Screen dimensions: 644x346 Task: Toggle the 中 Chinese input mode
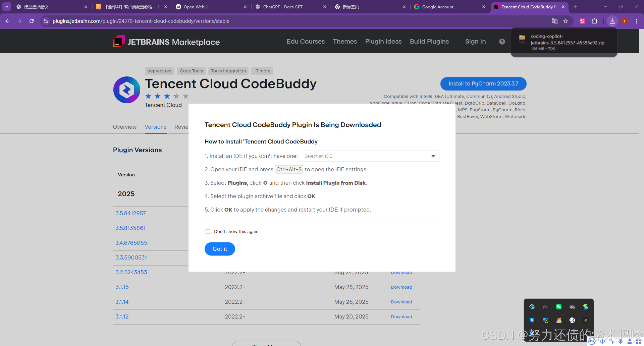(x=603, y=341)
